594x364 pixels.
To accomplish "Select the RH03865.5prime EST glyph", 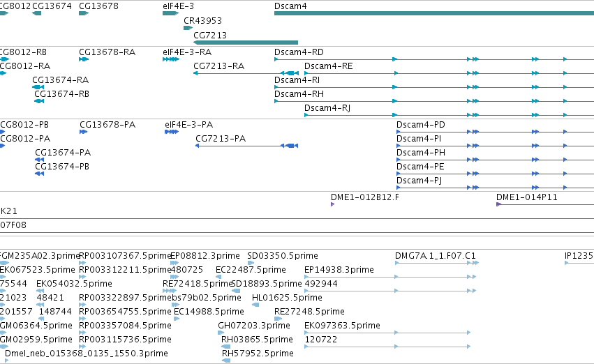I will pyautogui.click(x=225, y=347).
